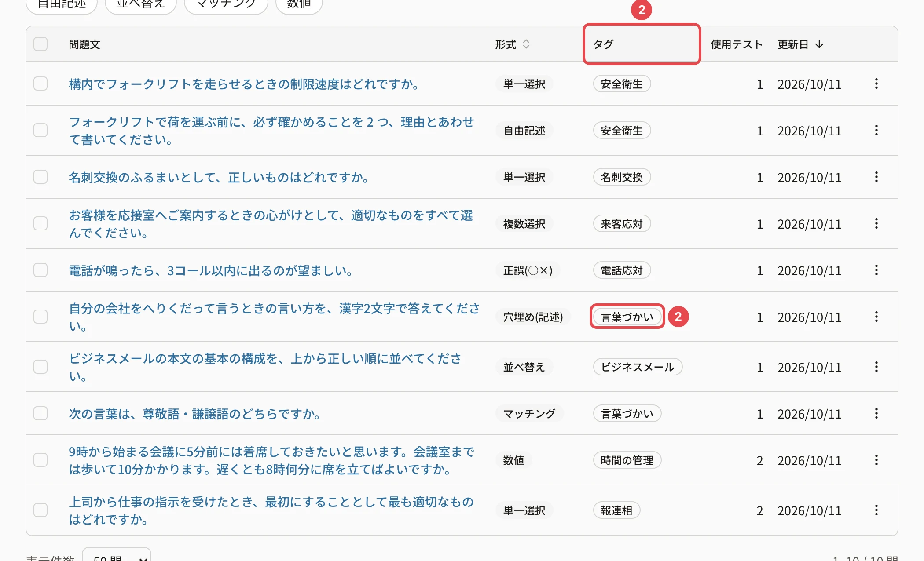Click the 問題文 column header
Viewport: 924px width, 561px height.
(x=84, y=44)
